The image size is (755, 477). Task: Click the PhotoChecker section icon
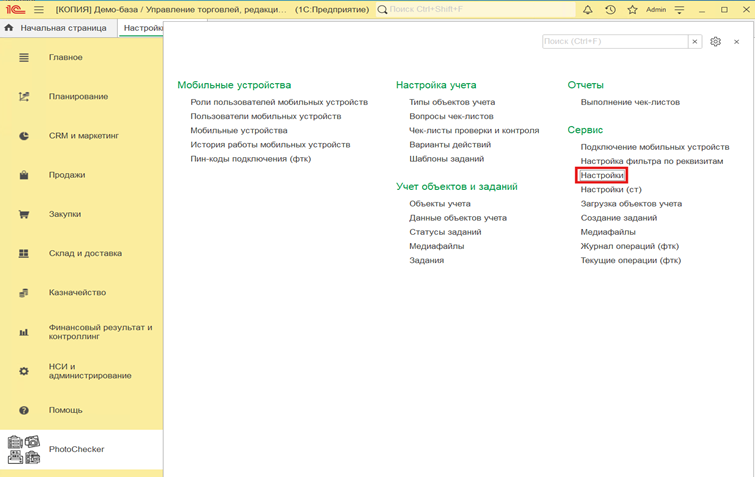24,449
